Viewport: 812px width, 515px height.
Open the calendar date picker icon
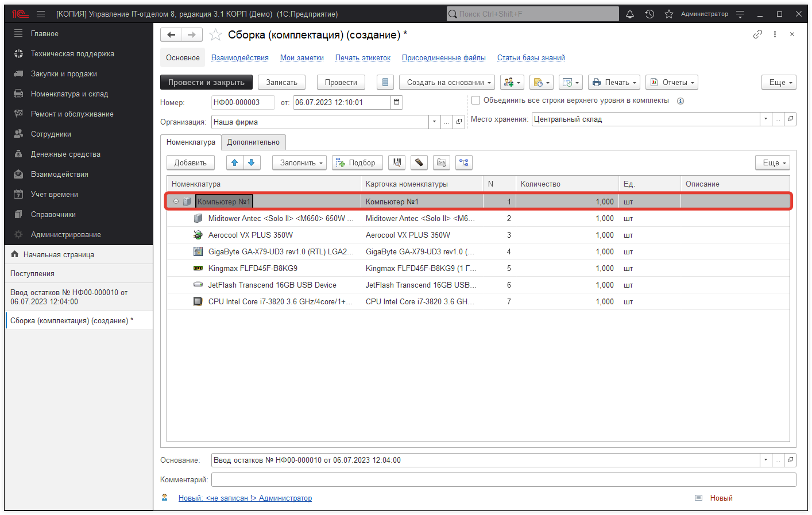click(396, 102)
